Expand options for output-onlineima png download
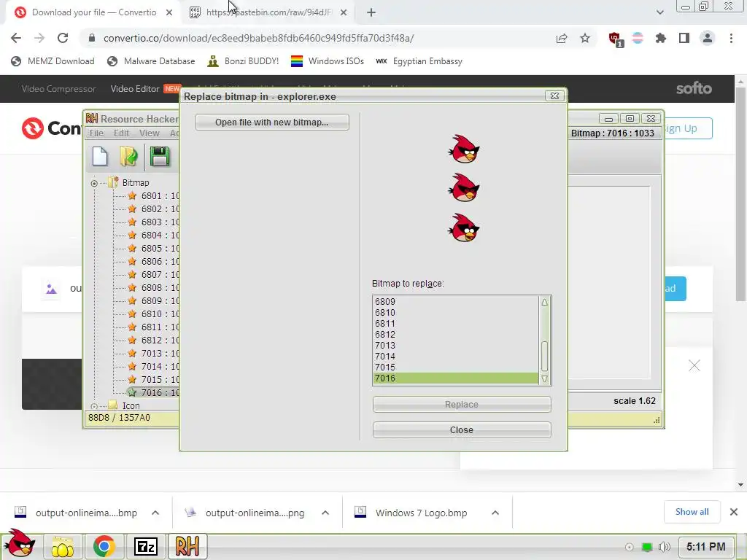The image size is (747, 560). tap(325, 513)
